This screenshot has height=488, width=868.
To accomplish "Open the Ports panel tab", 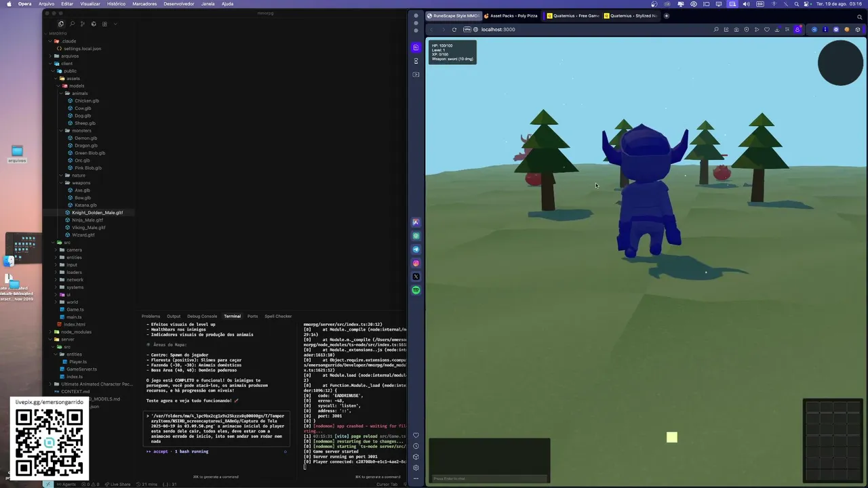I will tap(252, 316).
